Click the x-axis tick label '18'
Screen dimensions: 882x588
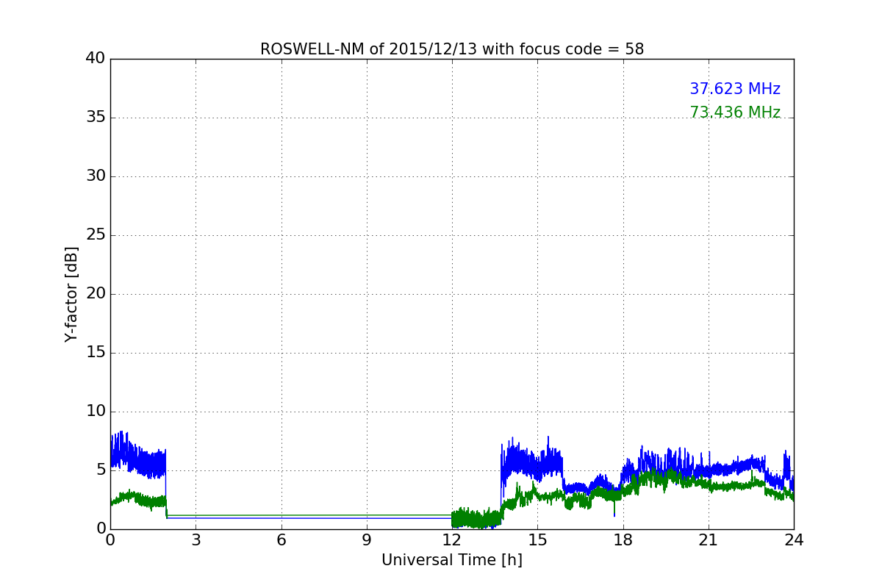pos(623,540)
